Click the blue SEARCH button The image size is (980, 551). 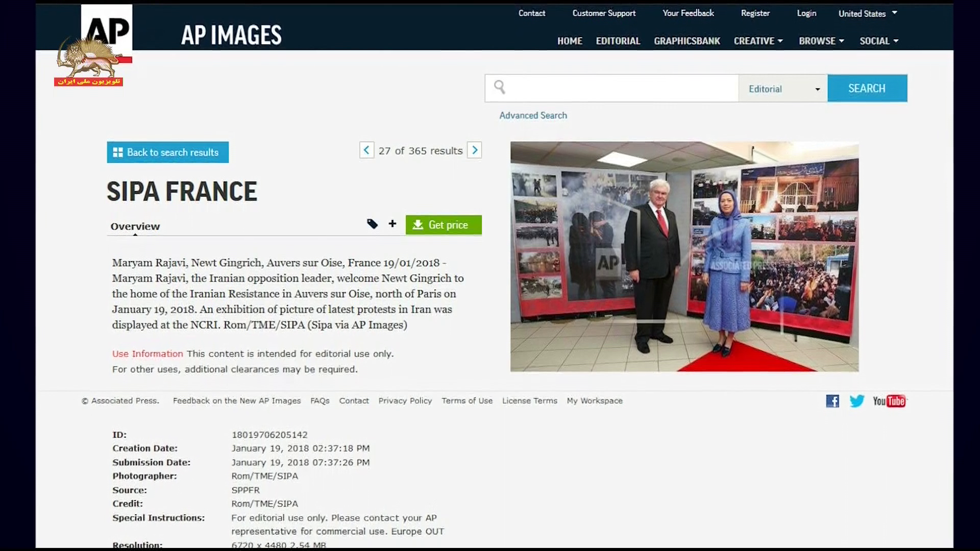[867, 88]
